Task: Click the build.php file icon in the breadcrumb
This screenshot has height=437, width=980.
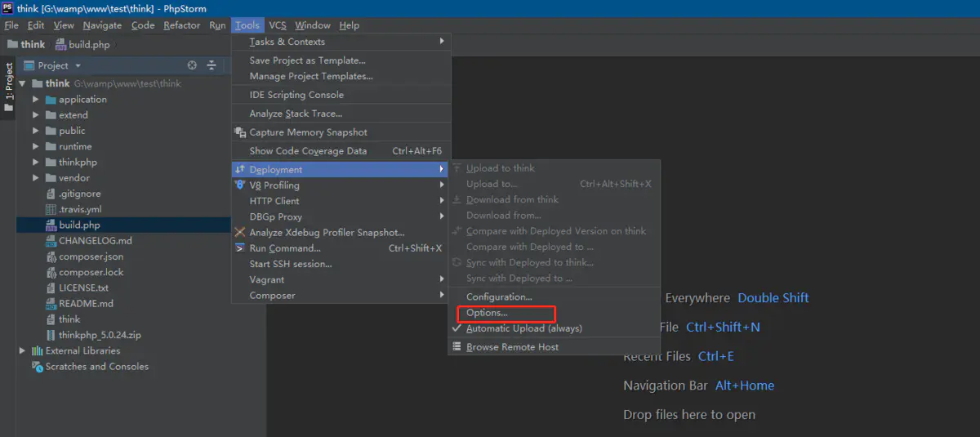Action: 60,45
